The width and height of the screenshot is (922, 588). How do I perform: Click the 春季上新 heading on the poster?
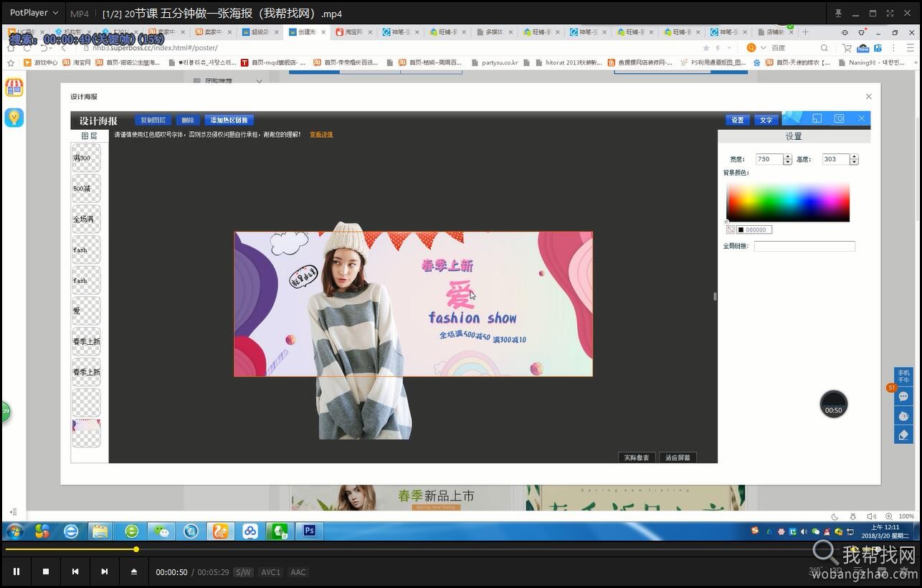(447, 265)
